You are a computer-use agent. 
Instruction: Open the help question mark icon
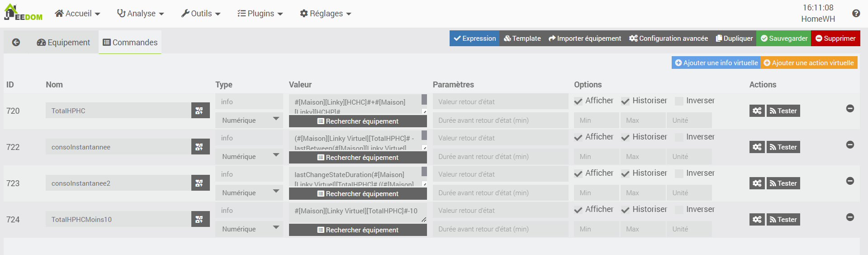pyautogui.click(x=856, y=14)
